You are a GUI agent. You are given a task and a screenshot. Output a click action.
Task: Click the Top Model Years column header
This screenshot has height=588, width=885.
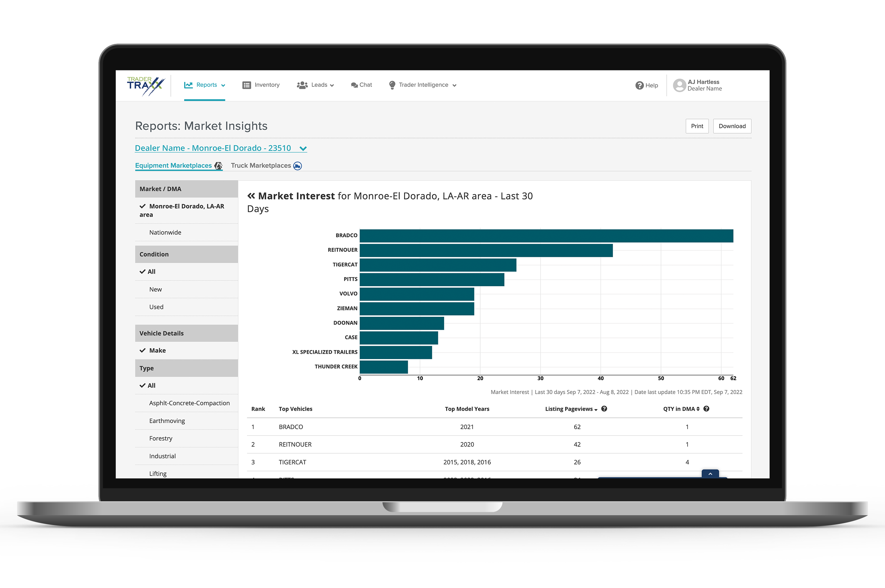(x=467, y=409)
